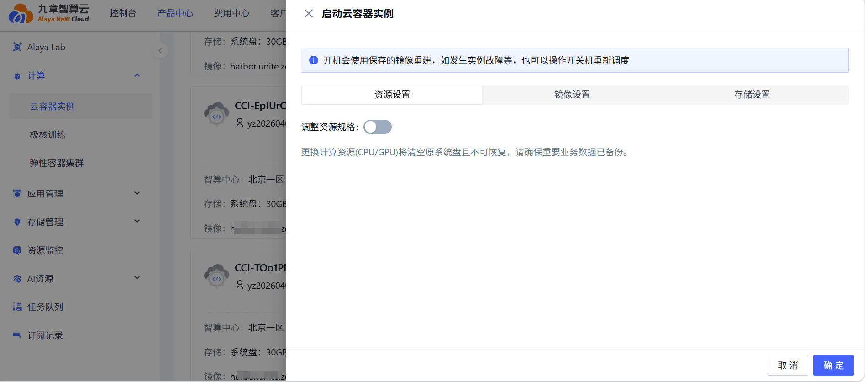Collapse the 计算 section chevron
The width and height of the screenshot is (868, 382).
[x=137, y=75]
